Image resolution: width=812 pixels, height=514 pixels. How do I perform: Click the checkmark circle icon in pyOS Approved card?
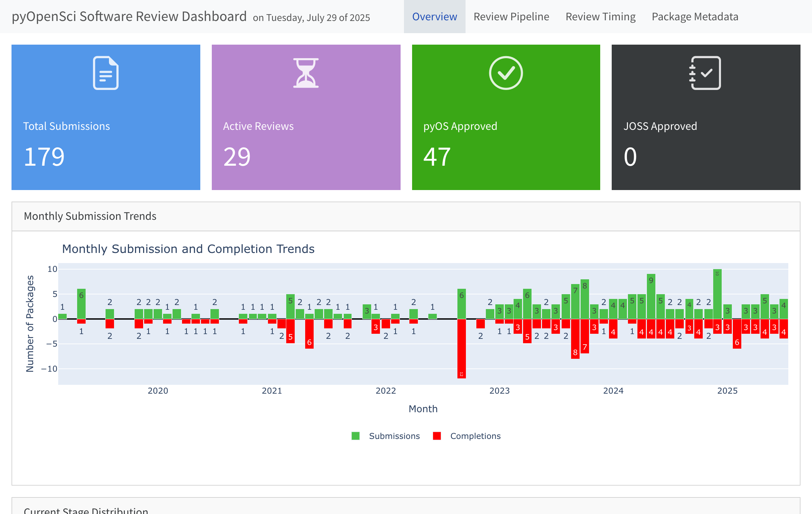point(506,73)
